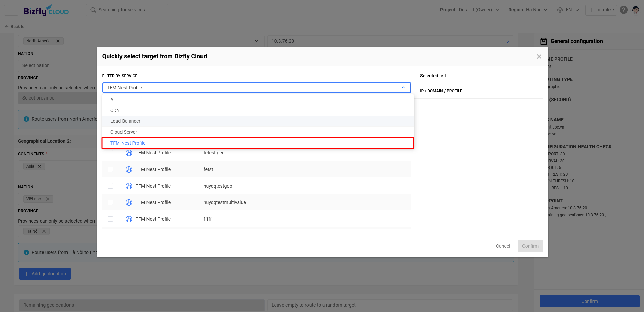644x312 pixels.
Task: Tick the checkbox for fetest-geo
Action: [x=110, y=153]
